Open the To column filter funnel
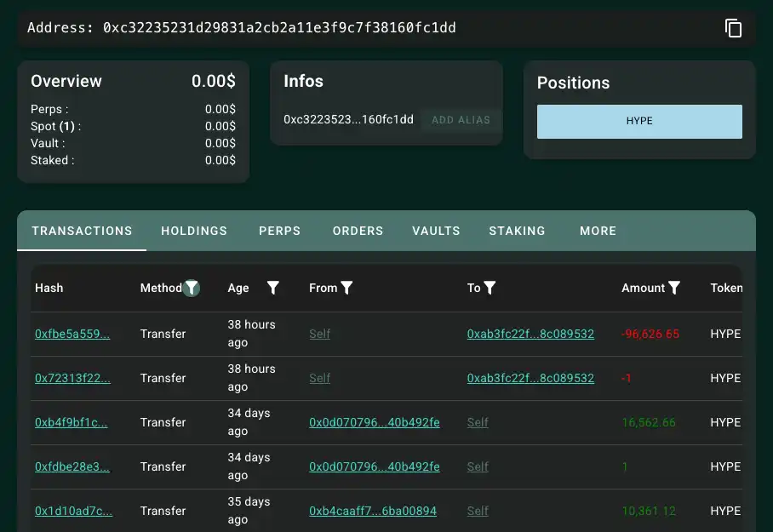The height and width of the screenshot is (532, 773). (490, 288)
